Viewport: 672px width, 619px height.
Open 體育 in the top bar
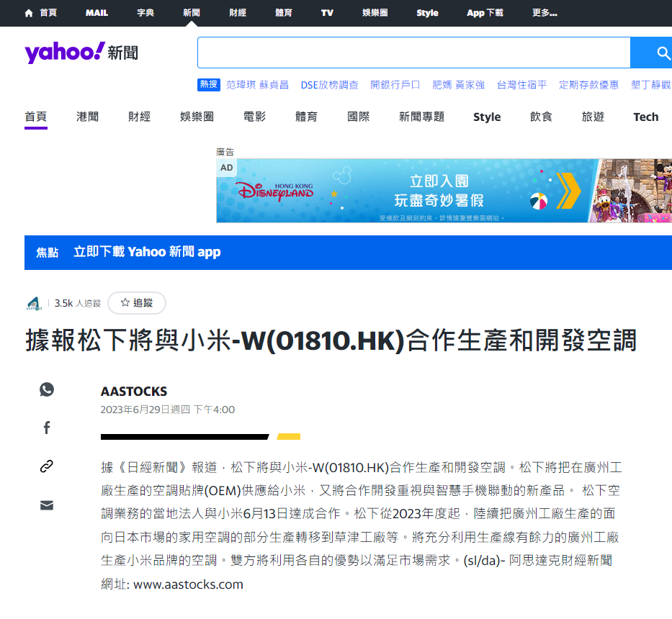[x=283, y=13]
